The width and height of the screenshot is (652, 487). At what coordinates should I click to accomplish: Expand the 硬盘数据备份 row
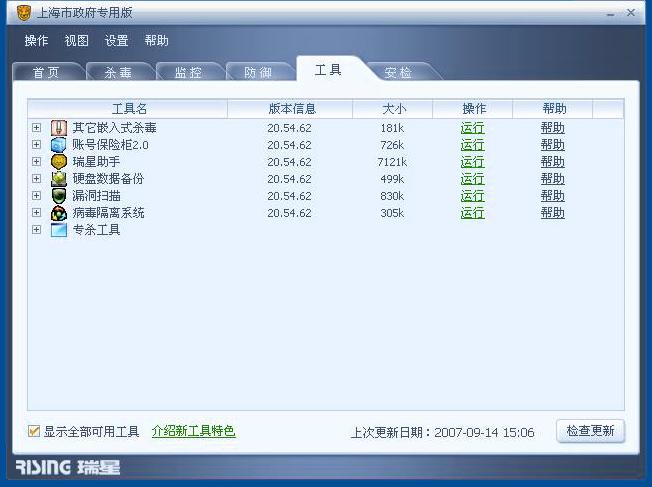coord(36,179)
